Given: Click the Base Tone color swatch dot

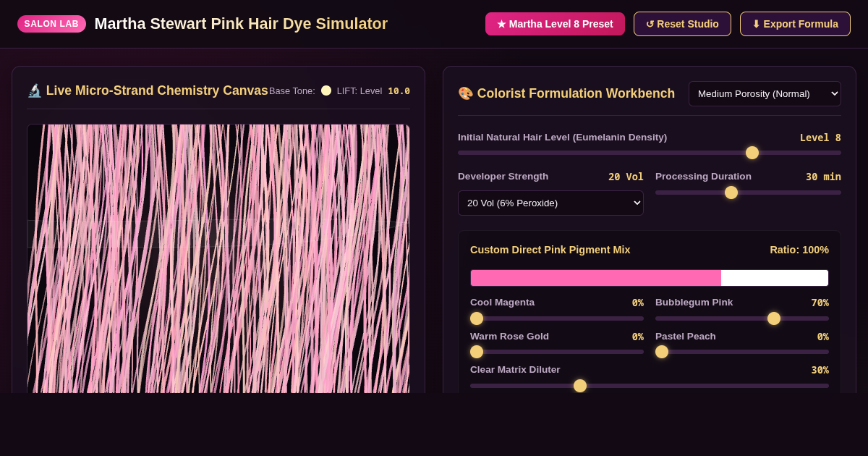Looking at the screenshot, I should 326,90.
